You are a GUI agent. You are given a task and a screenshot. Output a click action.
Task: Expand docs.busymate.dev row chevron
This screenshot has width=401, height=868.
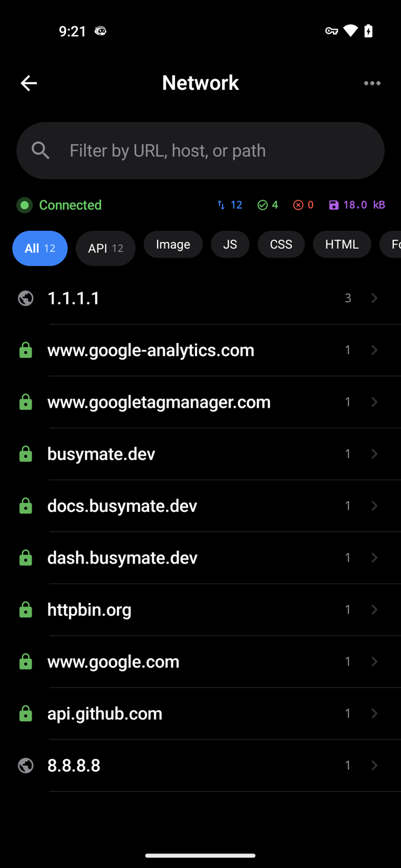click(x=374, y=506)
